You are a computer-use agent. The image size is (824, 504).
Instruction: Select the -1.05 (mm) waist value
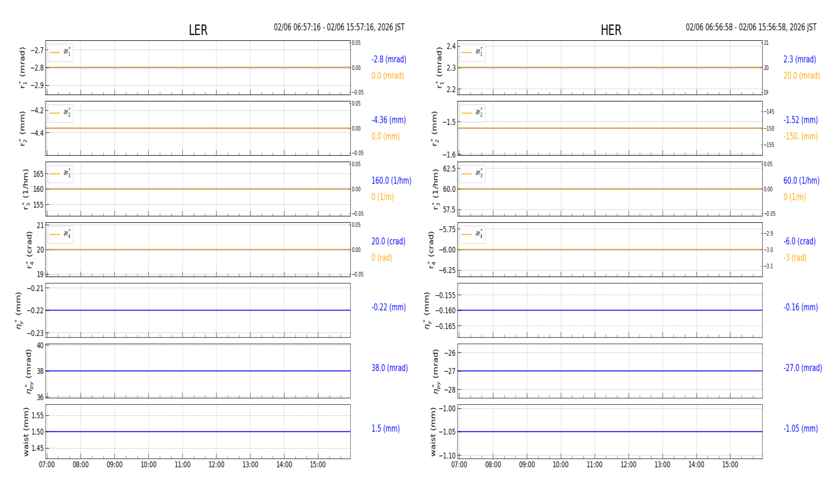point(801,429)
